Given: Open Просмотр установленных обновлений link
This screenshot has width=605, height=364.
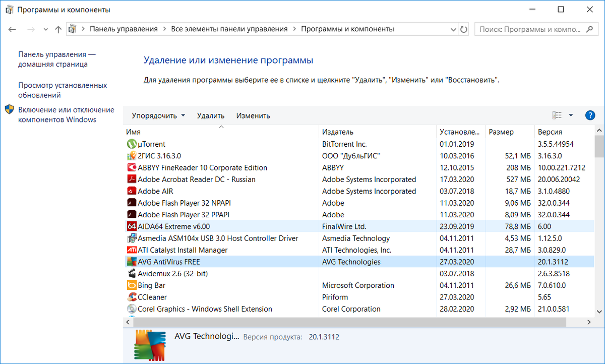Looking at the screenshot, I should coord(63,90).
